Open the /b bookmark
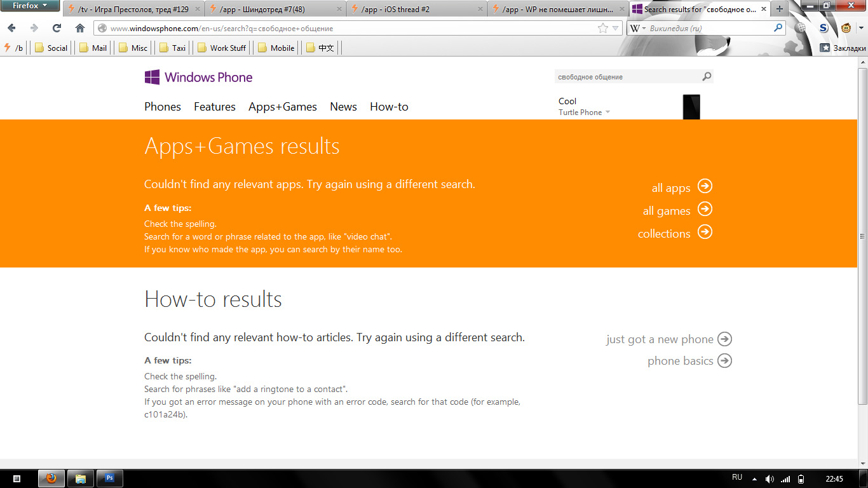The width and height of the screenshot is (868, 488). tap(14, 48)
